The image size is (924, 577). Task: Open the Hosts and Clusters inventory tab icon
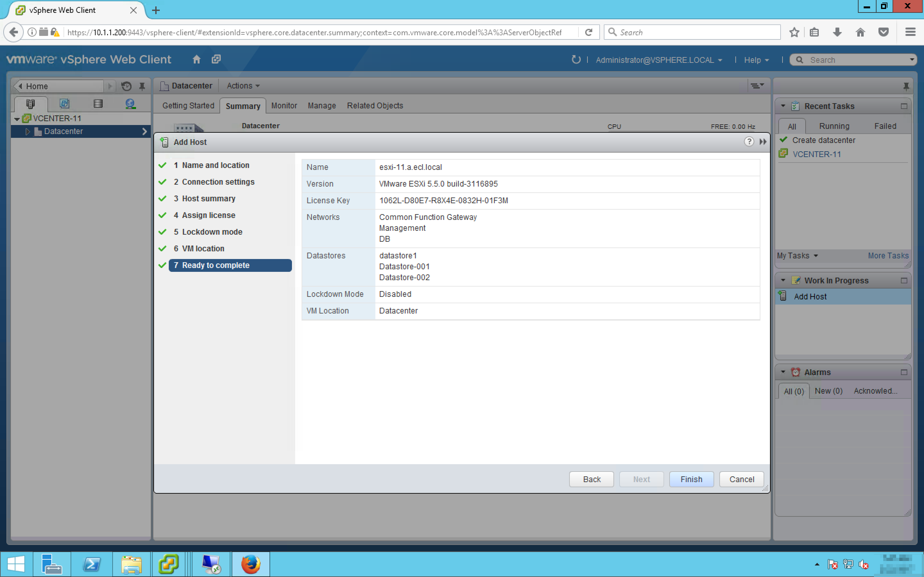tap(30, 104)
